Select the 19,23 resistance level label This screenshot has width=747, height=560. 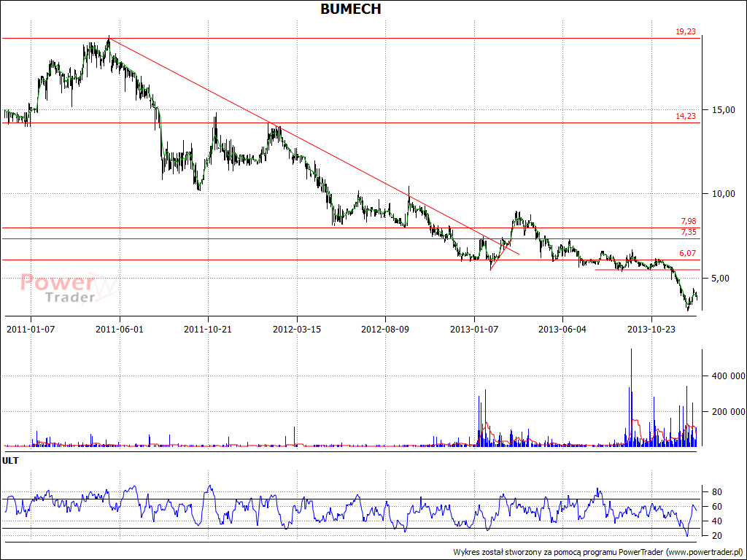pos(686,32)
